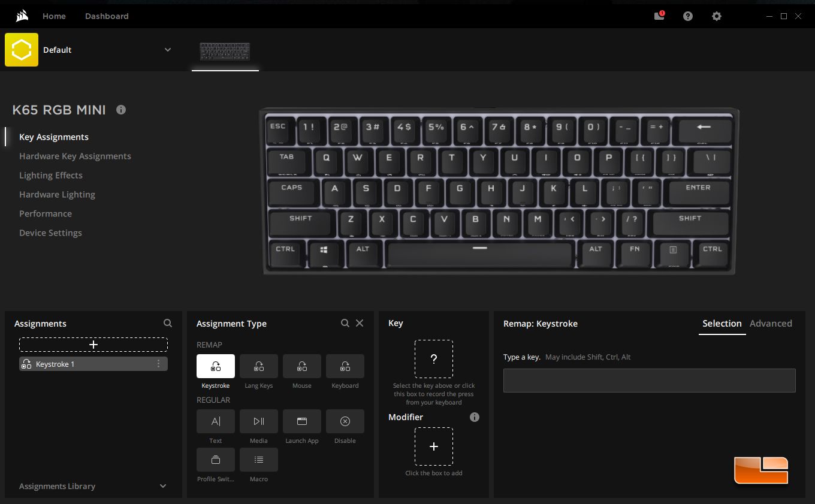Search assignment types with magnifier icon

(345, 323)
